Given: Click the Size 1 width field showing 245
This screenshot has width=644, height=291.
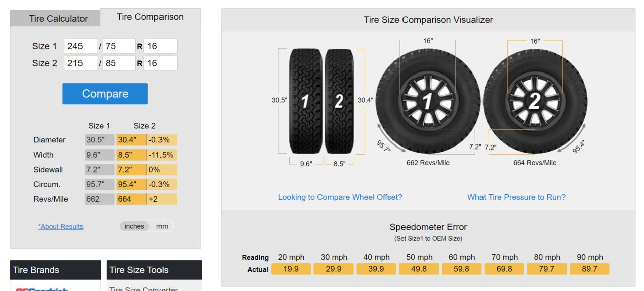Looking at the screenshot, I should pyautogui.click(x=81, y=46).
